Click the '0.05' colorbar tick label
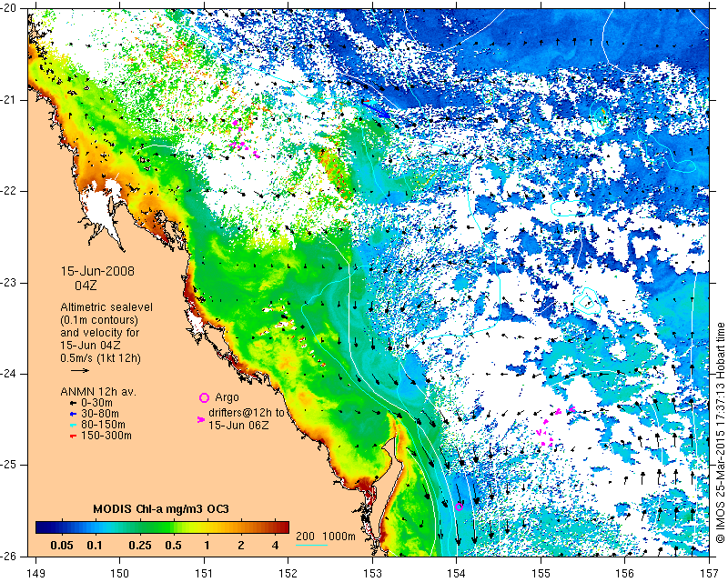Viewport: 728px width, 582px height. click(61, 545)
